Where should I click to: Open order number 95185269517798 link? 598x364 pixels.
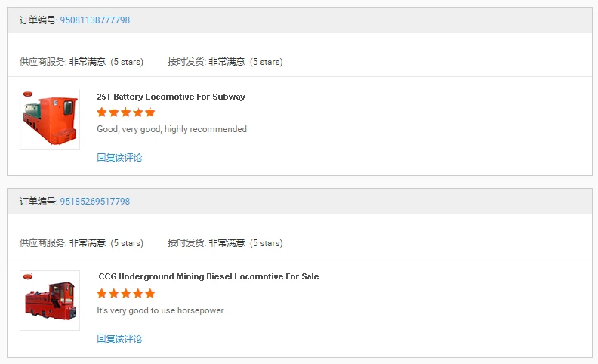tap(94, 202)
